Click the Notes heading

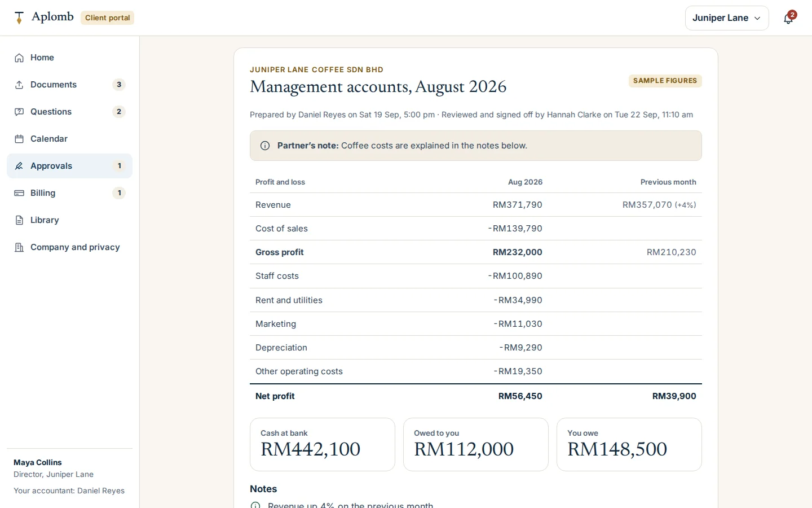point(263,489)
